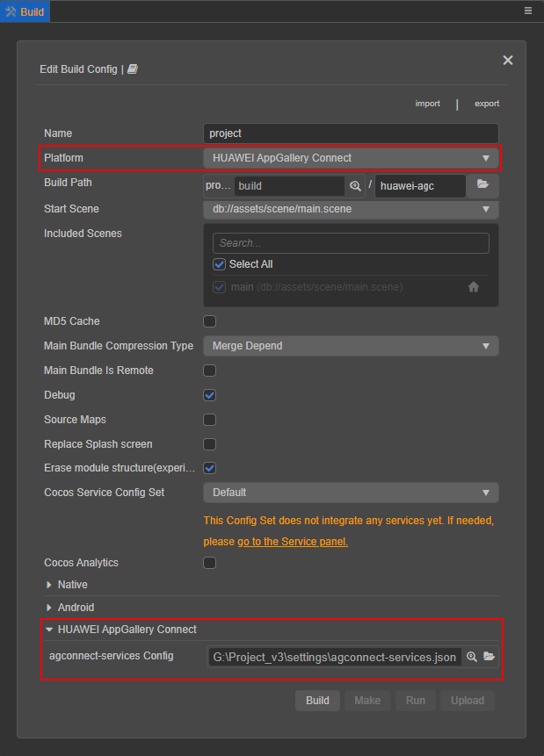
Task: Browse build path using the folder icon
Action: pos(482,185)
